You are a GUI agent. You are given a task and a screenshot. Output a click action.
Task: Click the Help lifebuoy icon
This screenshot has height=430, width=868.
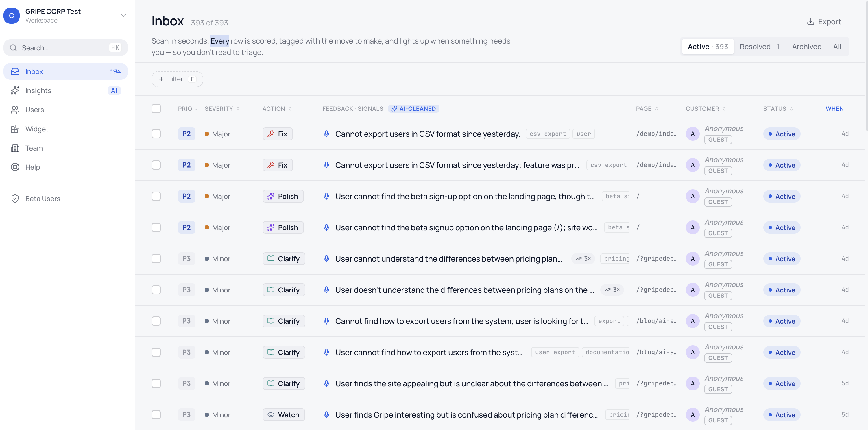15,167
